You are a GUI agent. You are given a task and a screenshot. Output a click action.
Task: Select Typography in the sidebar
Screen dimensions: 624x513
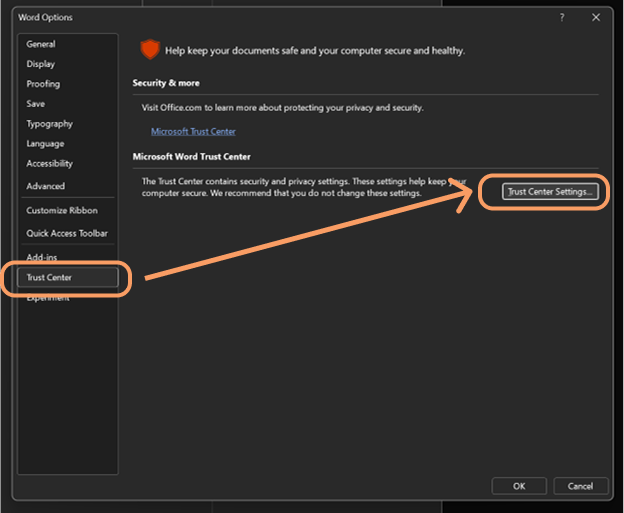[x=50, y=124]
